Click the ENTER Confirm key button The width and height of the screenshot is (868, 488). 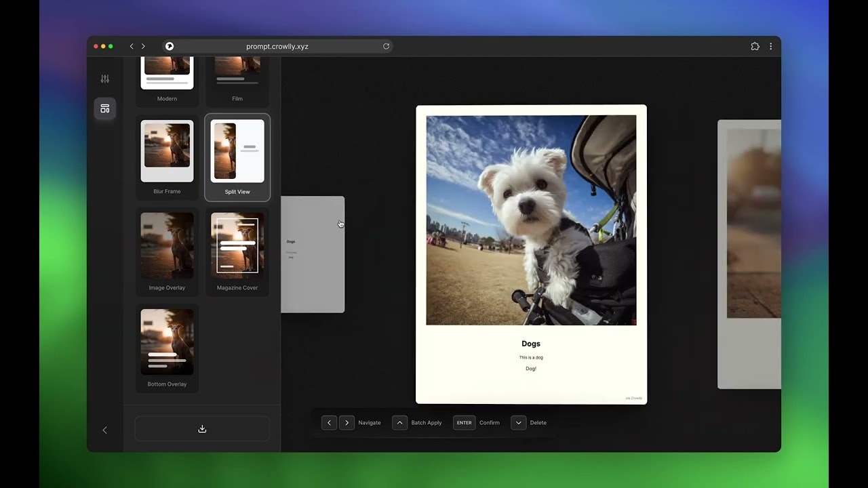pyautogui.click(x=464, y=422)
